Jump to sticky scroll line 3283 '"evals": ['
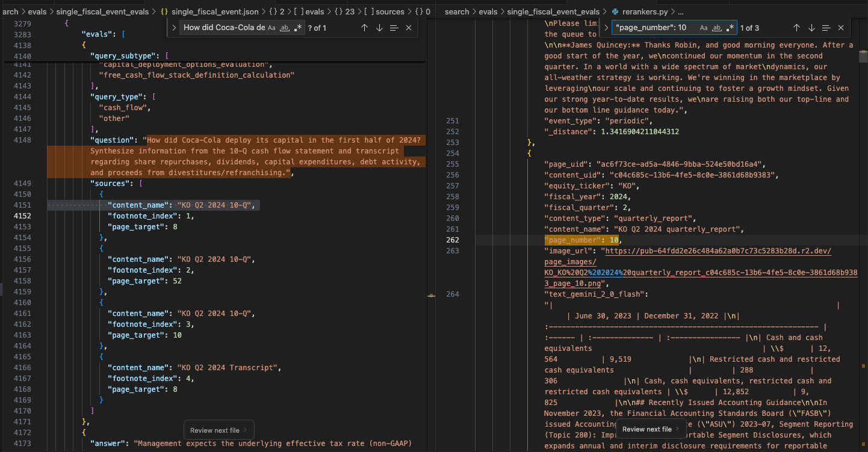The height and width of the screenshot is (452, 868). click(x=103, y=34)
